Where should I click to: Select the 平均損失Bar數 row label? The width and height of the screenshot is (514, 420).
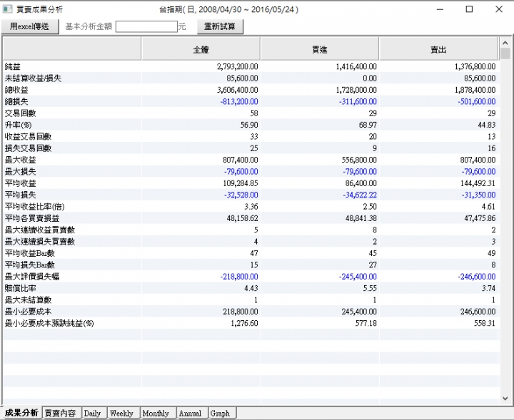click(30, 265)
